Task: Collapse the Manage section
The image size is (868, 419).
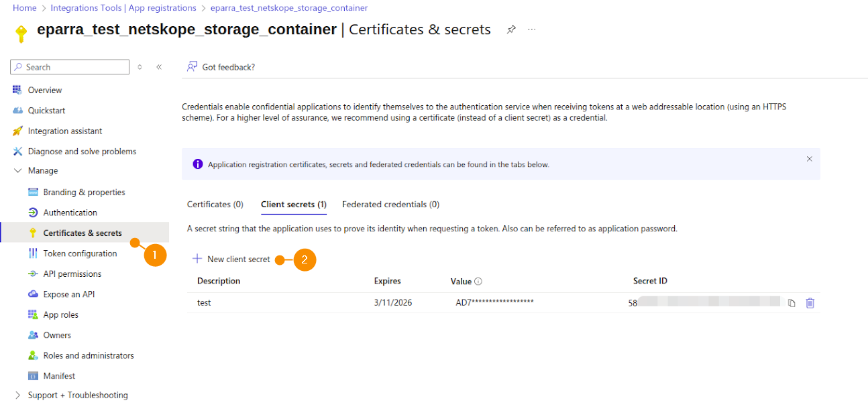Action: (x=18, y=171)
